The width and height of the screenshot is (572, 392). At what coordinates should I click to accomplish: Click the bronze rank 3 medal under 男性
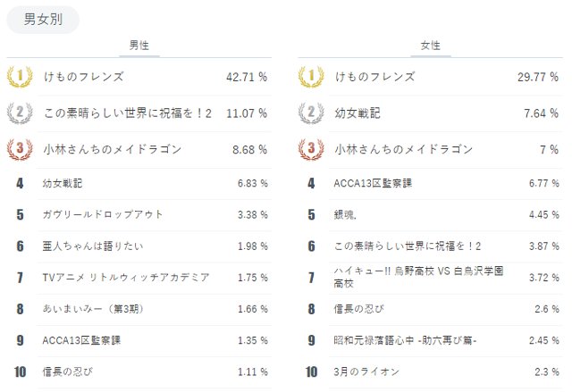click(20, 149)
